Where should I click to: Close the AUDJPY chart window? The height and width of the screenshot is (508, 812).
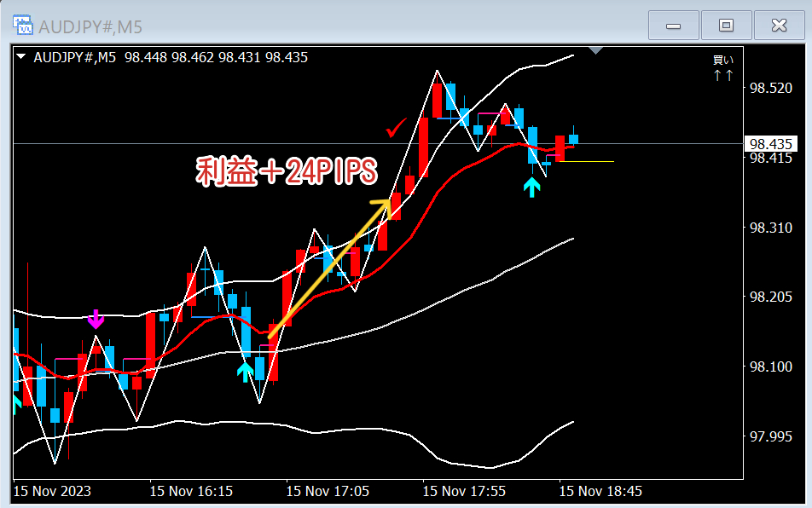click(779, 26)
